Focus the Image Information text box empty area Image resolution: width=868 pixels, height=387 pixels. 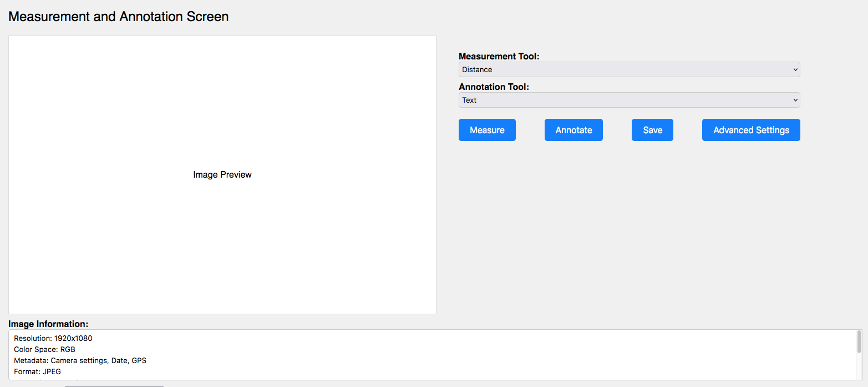[444, 355]
